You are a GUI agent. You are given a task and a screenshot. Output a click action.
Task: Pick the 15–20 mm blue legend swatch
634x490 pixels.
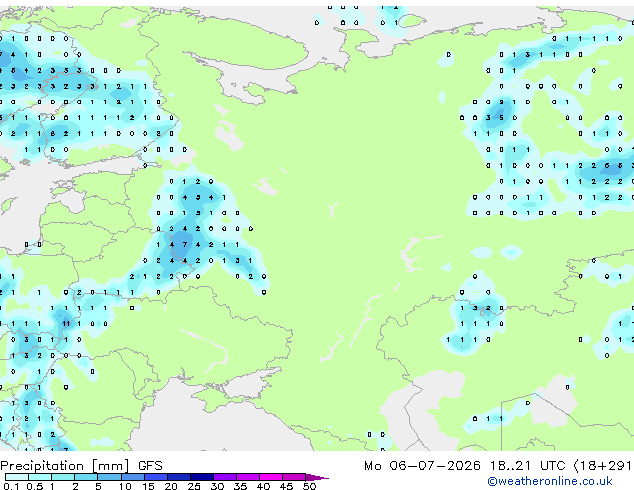pos(156,477)
